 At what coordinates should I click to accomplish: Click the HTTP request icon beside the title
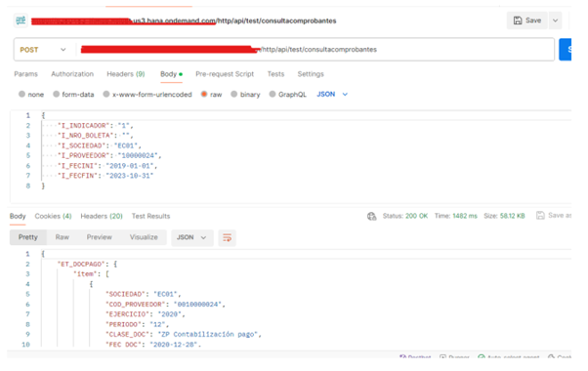click(21, 21)
